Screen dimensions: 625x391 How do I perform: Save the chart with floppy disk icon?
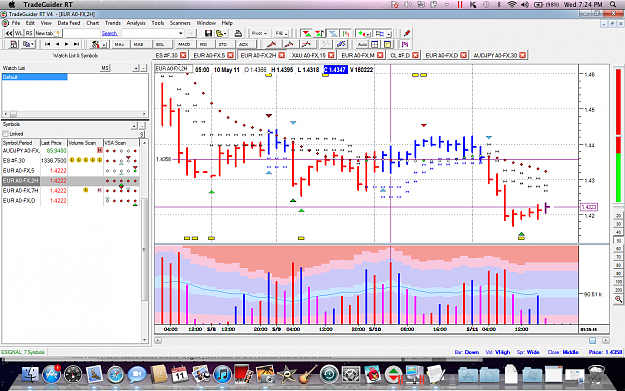tap(208, 33)
